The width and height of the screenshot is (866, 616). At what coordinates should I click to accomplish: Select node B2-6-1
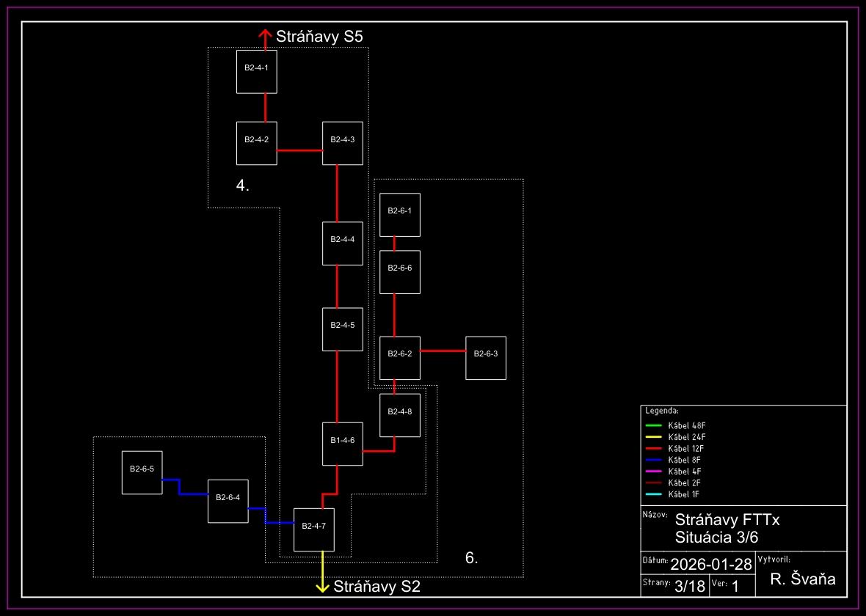click(x=400, y=215)
